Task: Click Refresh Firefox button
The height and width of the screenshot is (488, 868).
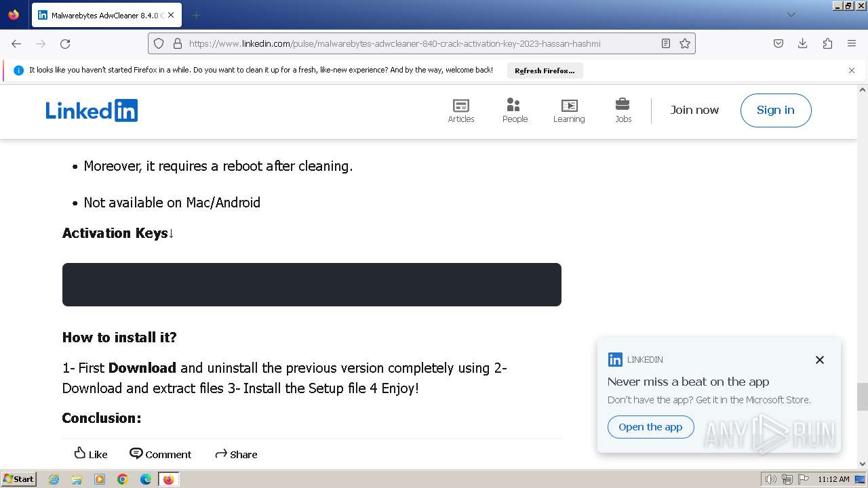Action: pos(545,70)
